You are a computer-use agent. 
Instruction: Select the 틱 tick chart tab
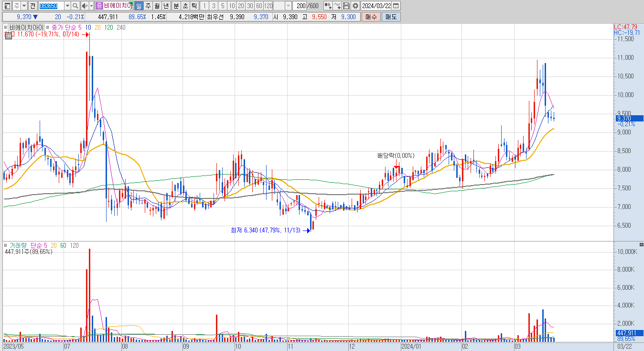pyautogui.click(x=194, y=6)
